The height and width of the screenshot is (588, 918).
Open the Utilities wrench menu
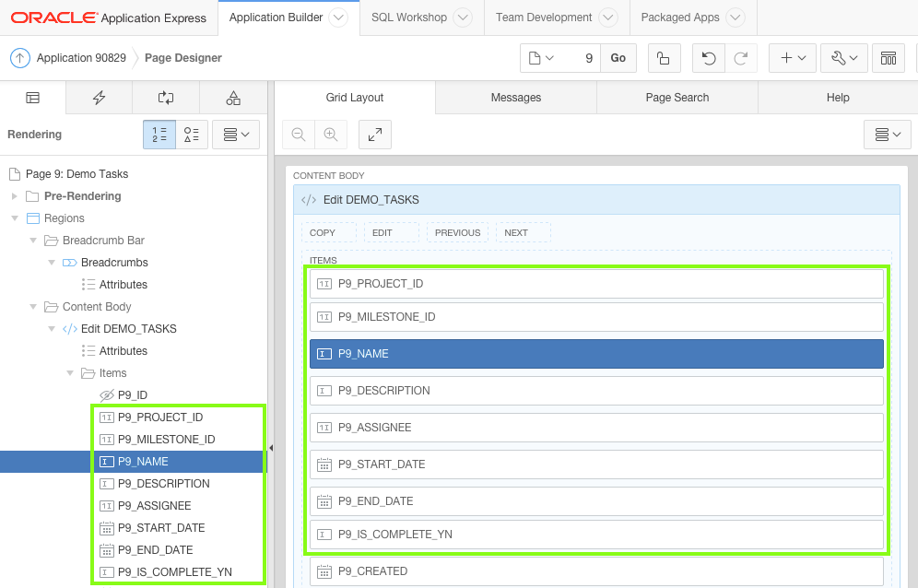[843, 58]
